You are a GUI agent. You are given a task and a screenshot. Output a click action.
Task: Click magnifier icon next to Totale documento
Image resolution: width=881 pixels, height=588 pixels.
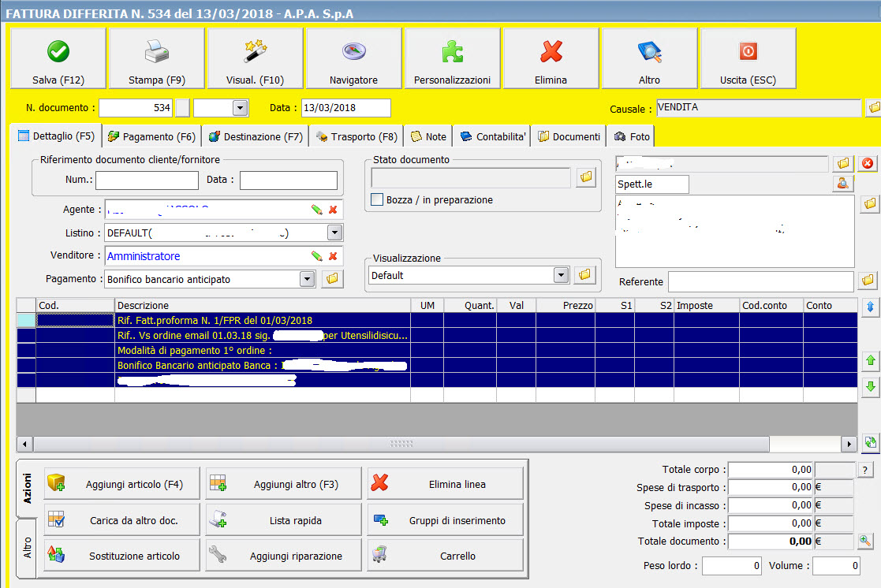click(x=865, y=541)
